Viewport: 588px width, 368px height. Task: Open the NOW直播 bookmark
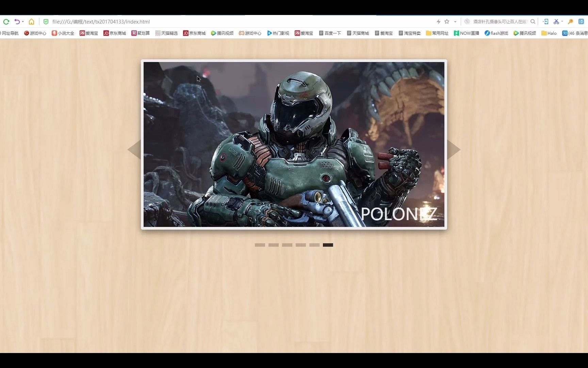click(467, 33)
